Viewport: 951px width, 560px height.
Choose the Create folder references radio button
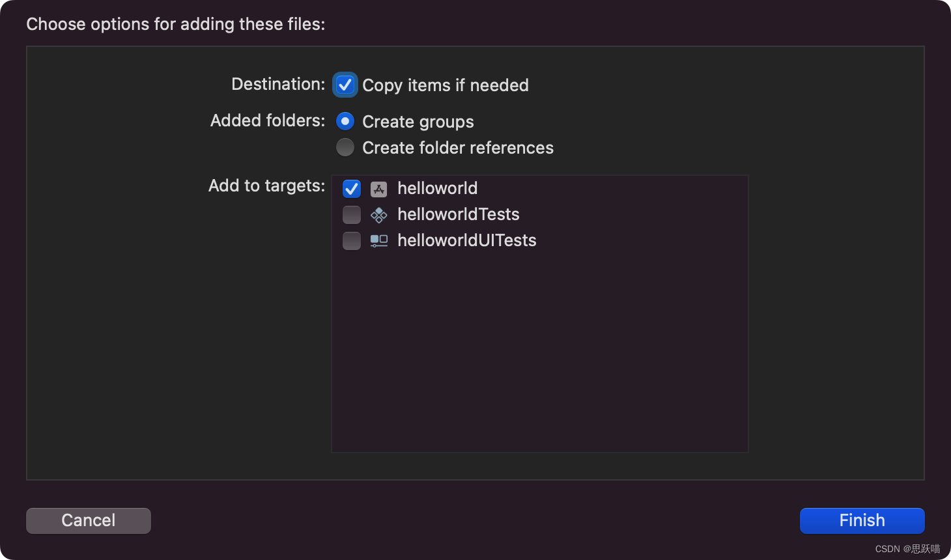[x=345, y=147]
